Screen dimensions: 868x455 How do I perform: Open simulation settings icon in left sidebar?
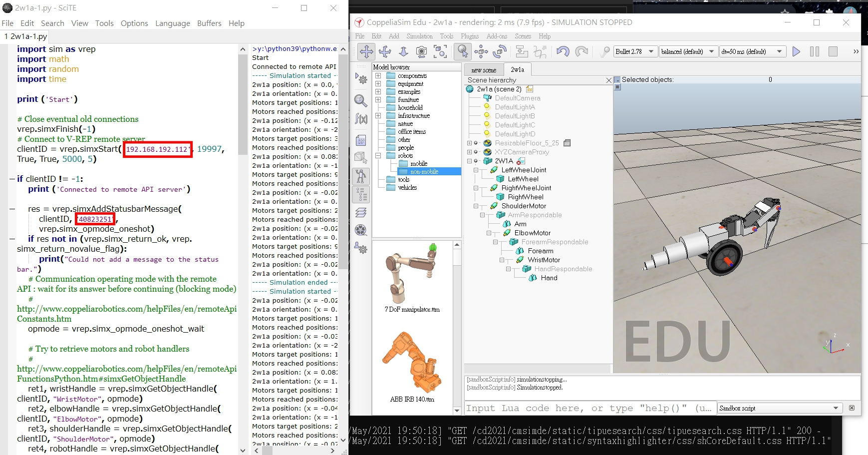click(x=361, y=78)
